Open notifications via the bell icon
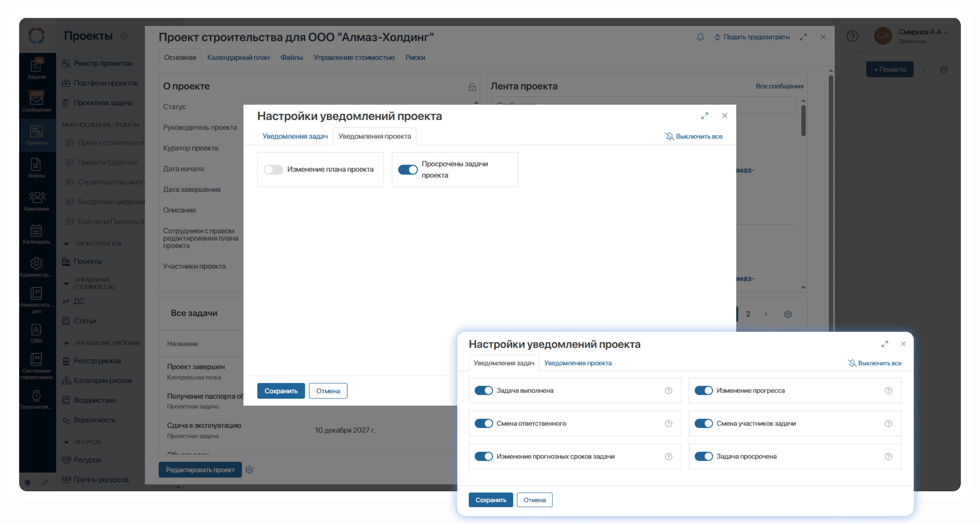980x524 pixels. 700,37
